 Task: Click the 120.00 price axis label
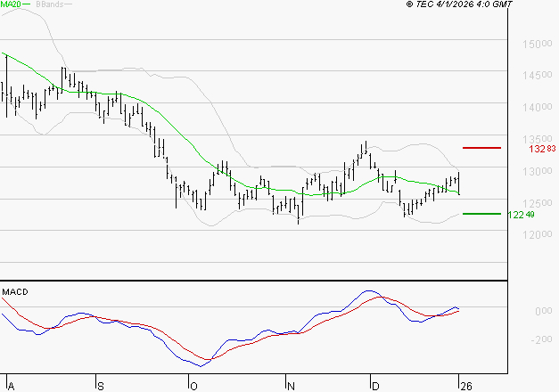tap(538, 234)
